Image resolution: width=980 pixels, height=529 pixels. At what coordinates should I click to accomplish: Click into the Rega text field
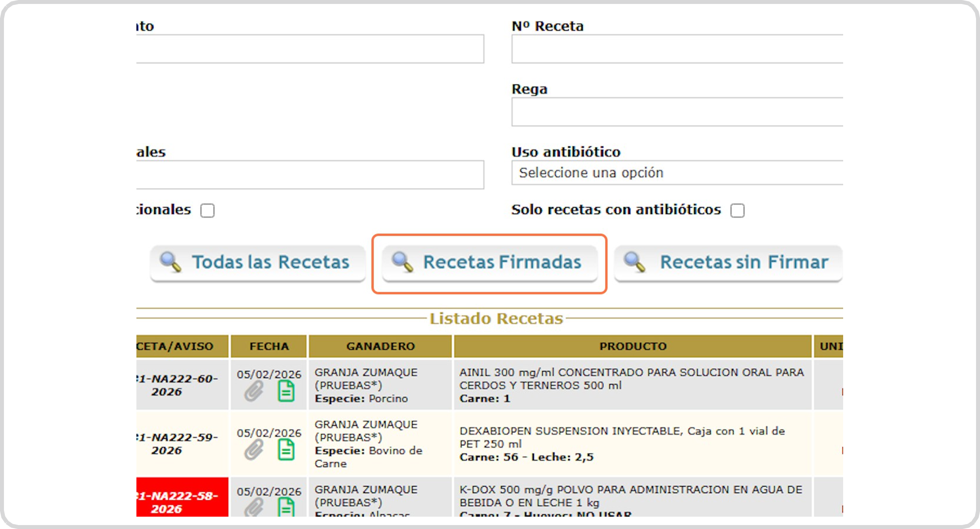click(677, 112)
